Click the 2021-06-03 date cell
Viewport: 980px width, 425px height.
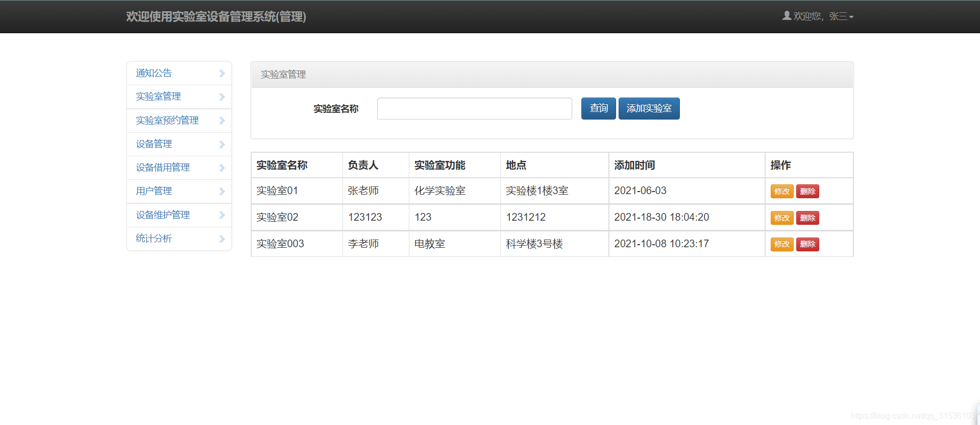click(687, 191)
